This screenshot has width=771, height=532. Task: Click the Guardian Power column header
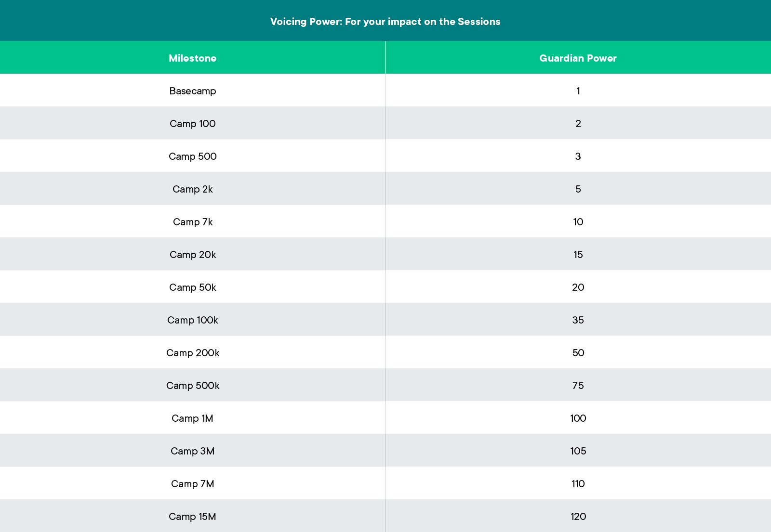coord(578,58)
